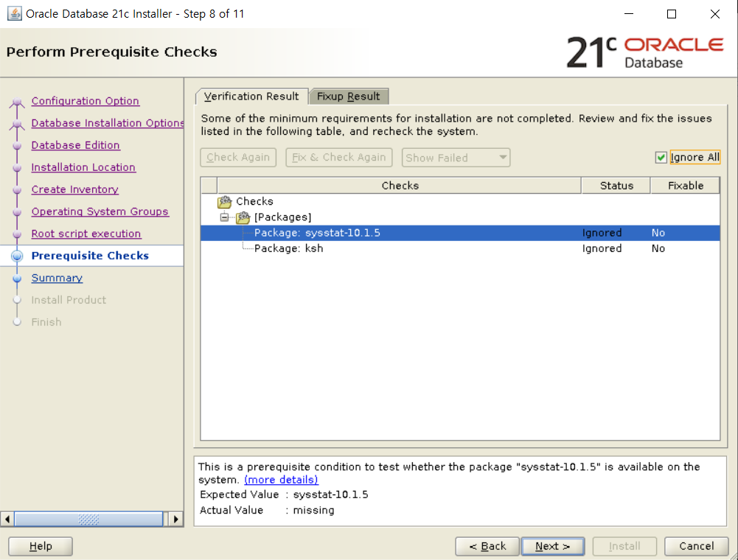Go to Create Inventory step

(x=75, y=189)
